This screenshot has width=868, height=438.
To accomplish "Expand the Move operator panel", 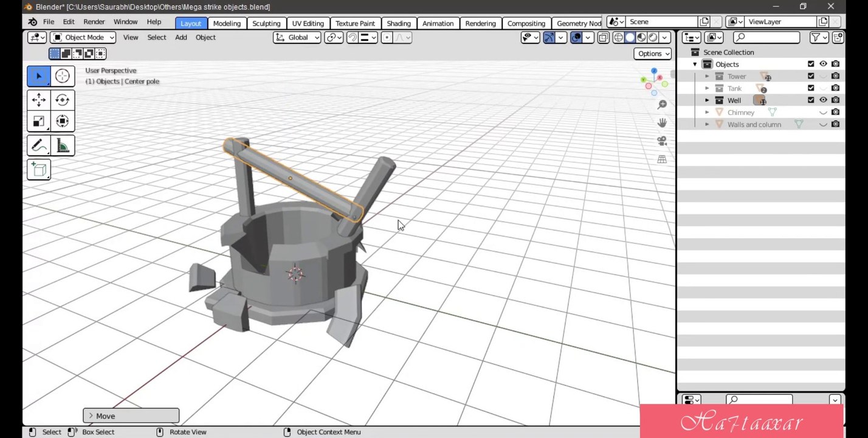I will click(x=131, y=416).
